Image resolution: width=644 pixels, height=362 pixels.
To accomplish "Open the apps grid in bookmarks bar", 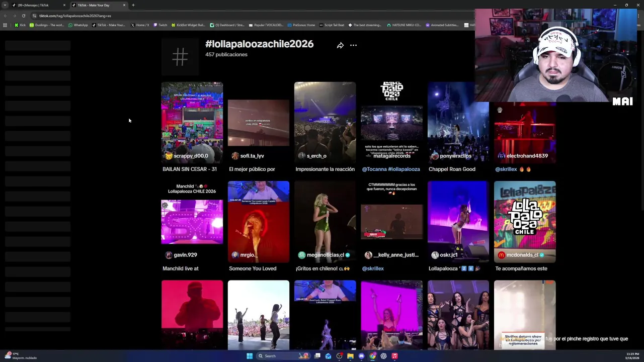I will (5, 25).
